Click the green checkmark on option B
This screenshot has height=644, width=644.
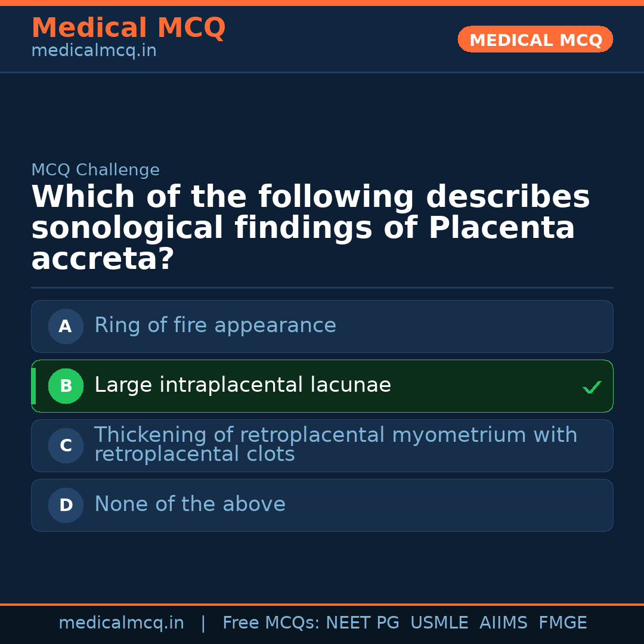tap(592, 386)
